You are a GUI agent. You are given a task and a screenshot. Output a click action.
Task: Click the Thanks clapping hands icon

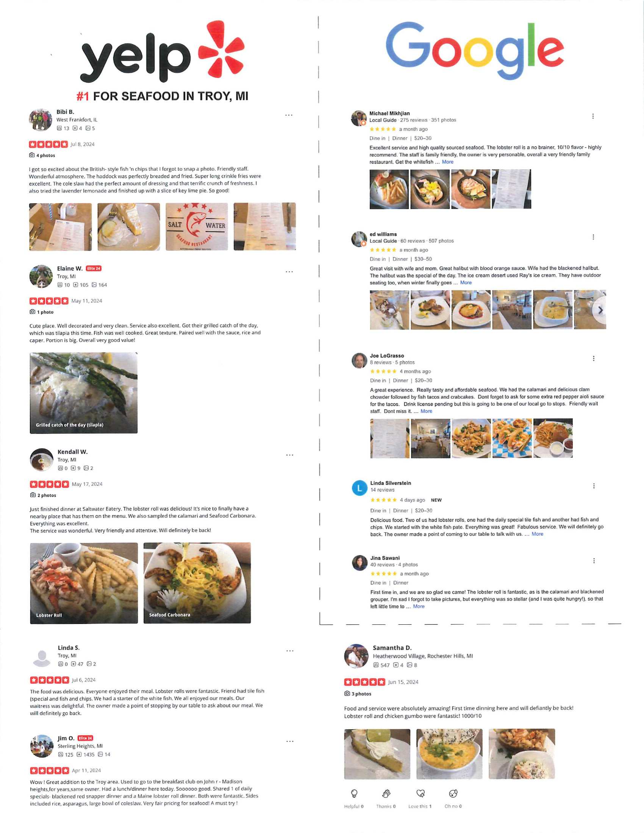pos(386,793)
